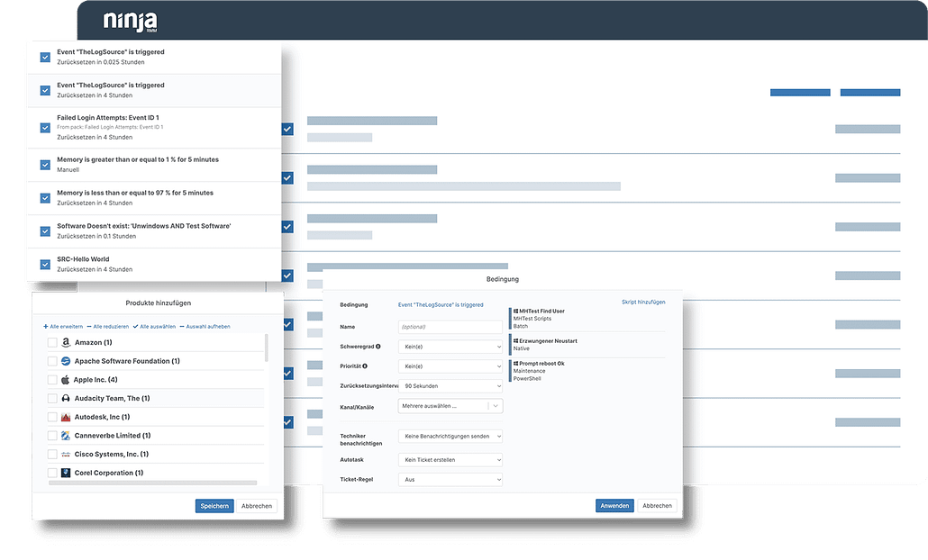Click the Canneverbe Limited vendor icon
Screen dimensions: 928x560
(x=66, y=435)
